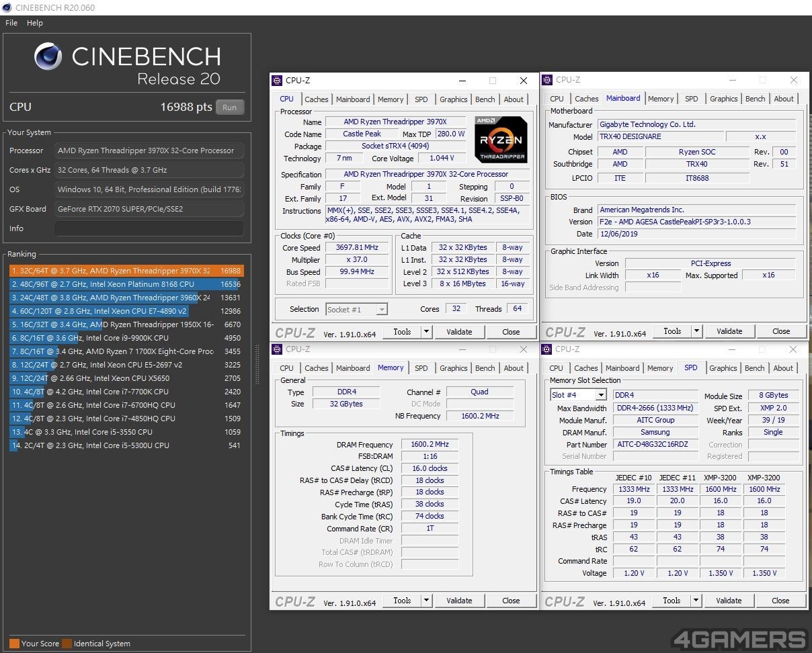This screenshot has width=812, height=653.
Task: Click Tools button in SPD window
Action: tap(672, 601)
